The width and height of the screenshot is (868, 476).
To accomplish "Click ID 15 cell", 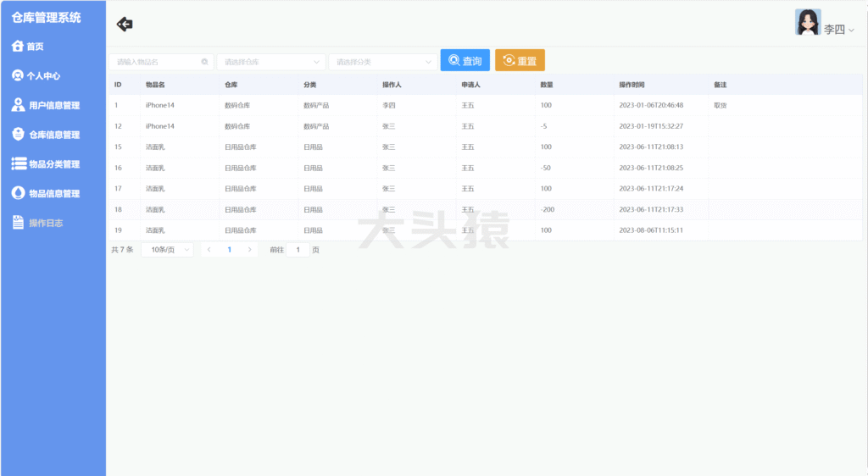I will click(x=118, y=147).
